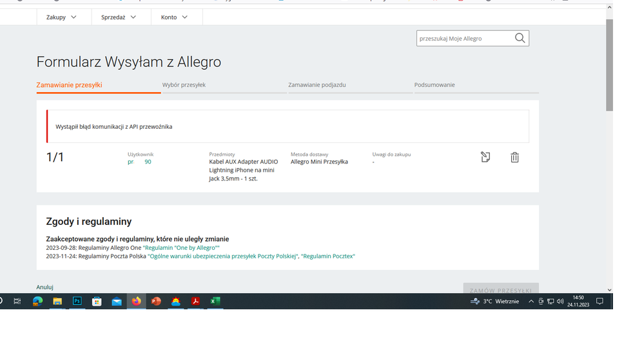Click the Formularz Wysyłam z Allegro heading

(x=128, y=62)
